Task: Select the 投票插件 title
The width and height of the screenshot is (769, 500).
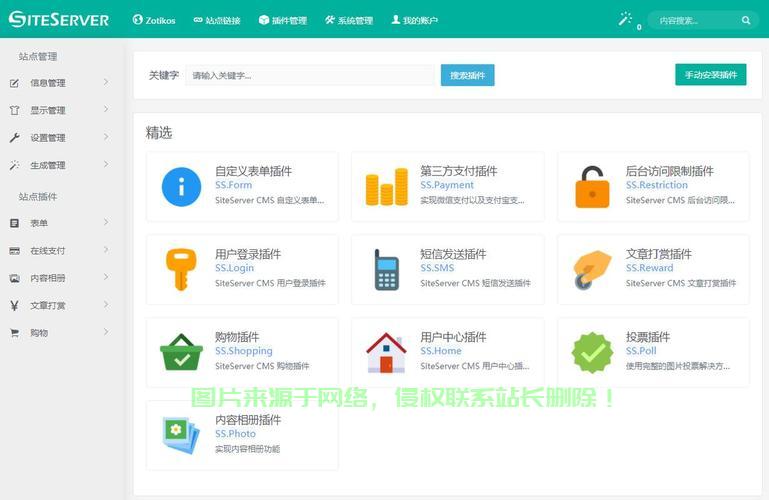Action: (x=648, y=337)
